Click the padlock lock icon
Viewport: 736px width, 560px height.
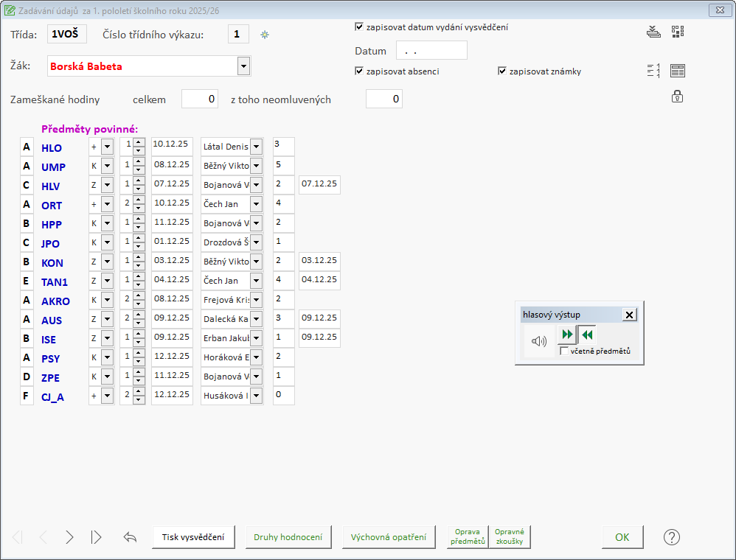677,96
